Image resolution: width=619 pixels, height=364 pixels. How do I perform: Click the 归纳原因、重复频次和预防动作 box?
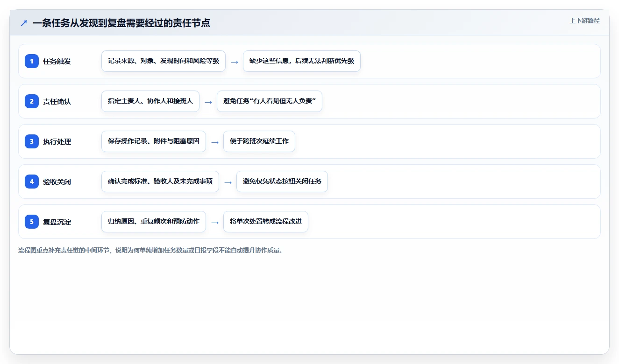pos(154,222)
